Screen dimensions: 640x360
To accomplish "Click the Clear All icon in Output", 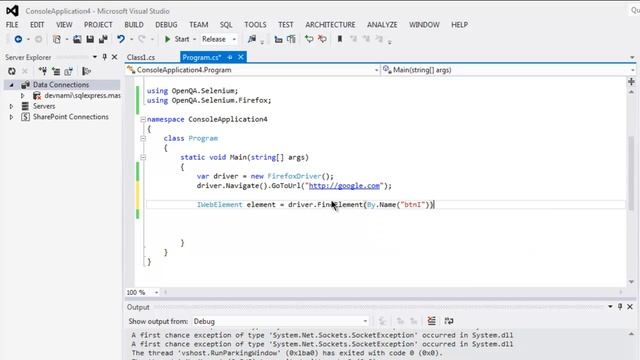I will pos(431,321).
